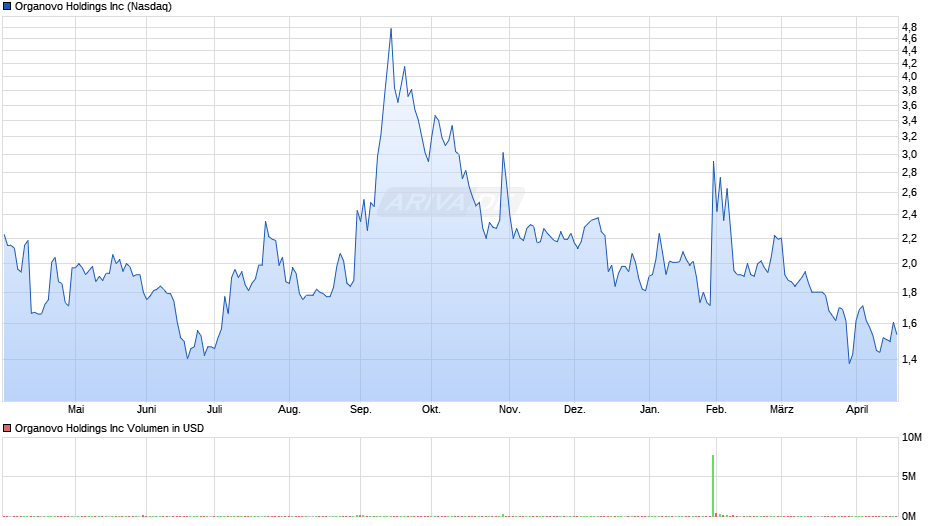The width and height of the screenshot is (940, 526).
Task: Click the 2,6 price axis value
Action: [909, 193]
